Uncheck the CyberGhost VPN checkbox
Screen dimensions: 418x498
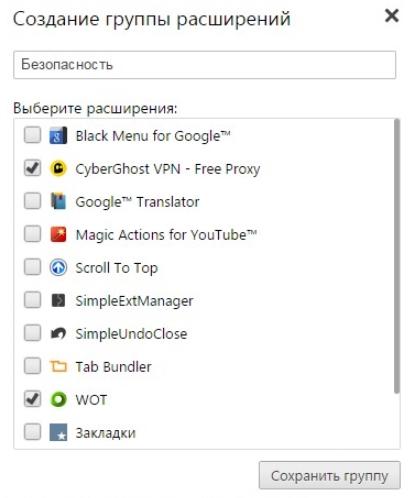tap(32, 168)
